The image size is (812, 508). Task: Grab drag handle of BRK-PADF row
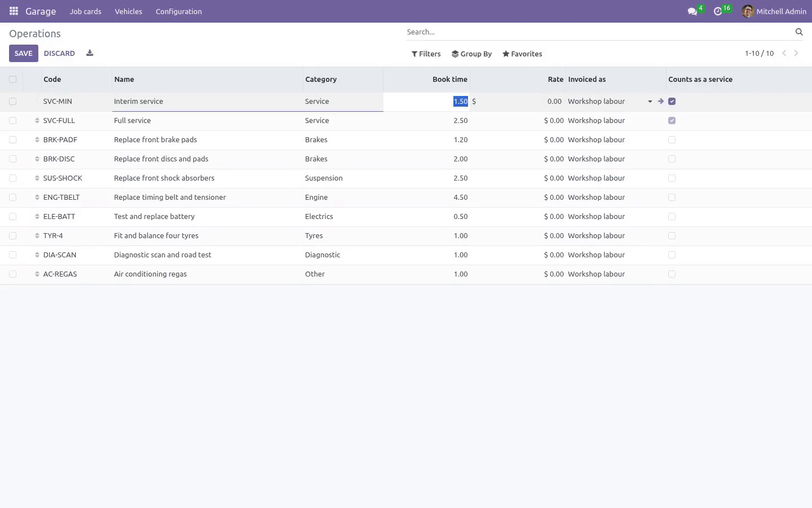tap(37, 140)
